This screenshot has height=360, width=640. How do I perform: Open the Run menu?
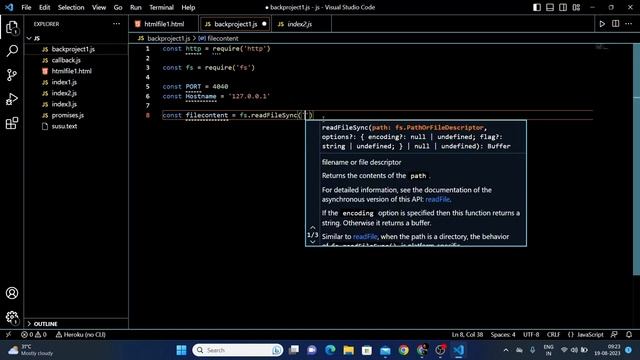[x=136, y=7]
